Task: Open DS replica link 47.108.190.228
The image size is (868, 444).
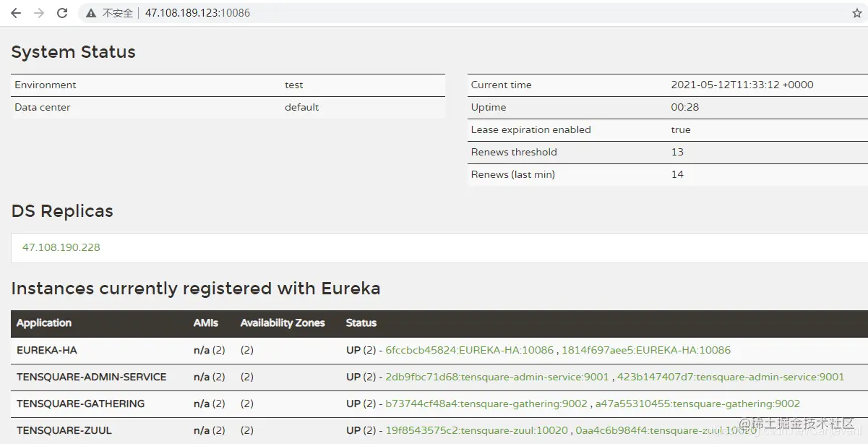Action: [x=61, y=247]
